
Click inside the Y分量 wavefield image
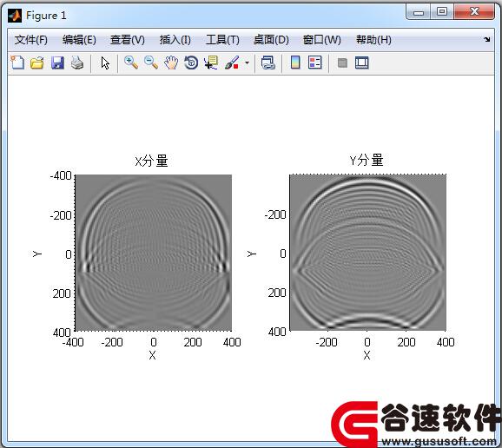click(x=368, y=253)
